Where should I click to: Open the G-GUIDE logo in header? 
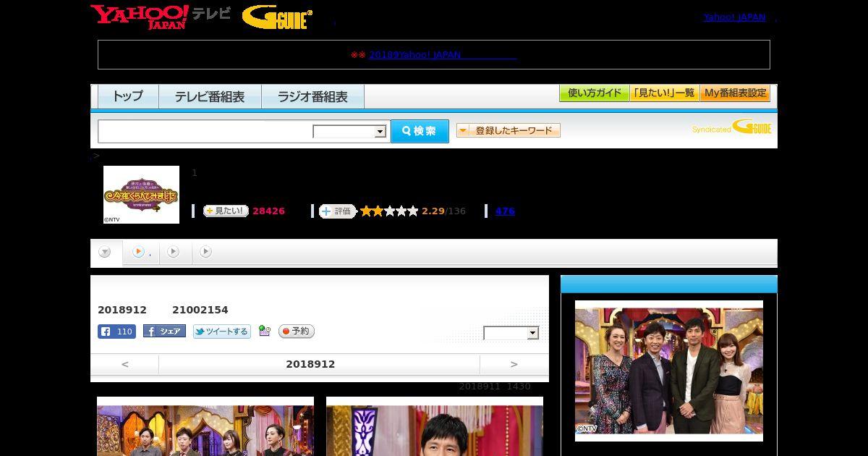[x=277, y=17]
